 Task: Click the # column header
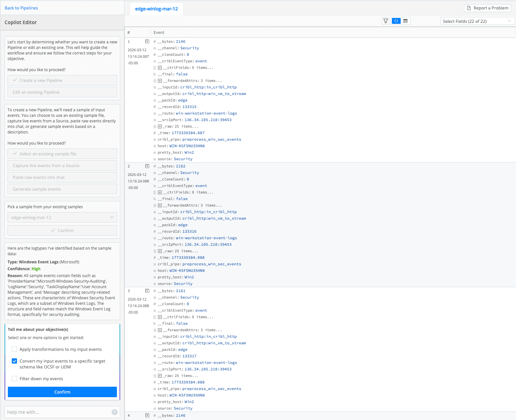pyautogui.click(x=129, y=33)
